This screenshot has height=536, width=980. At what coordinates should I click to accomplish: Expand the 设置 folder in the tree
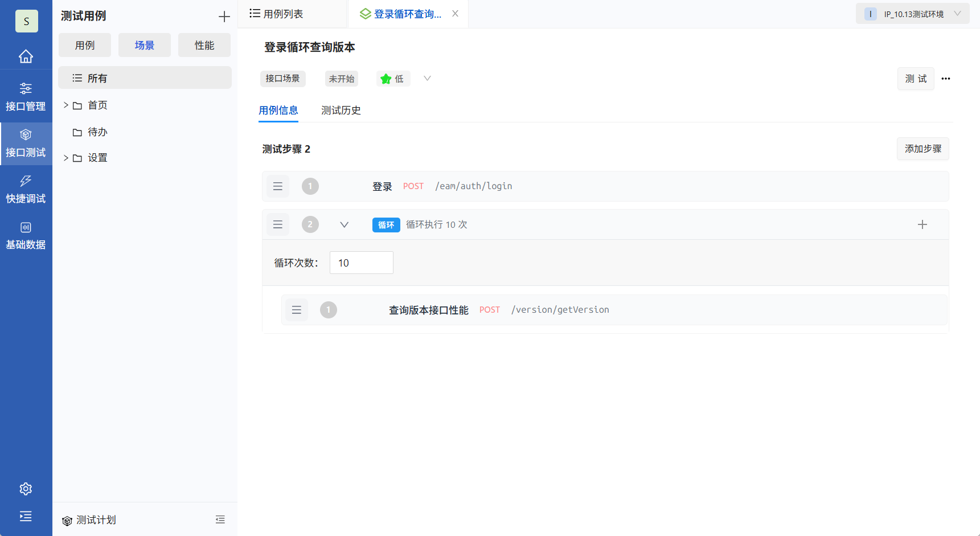pyautogui.click(x=65, y=158)
